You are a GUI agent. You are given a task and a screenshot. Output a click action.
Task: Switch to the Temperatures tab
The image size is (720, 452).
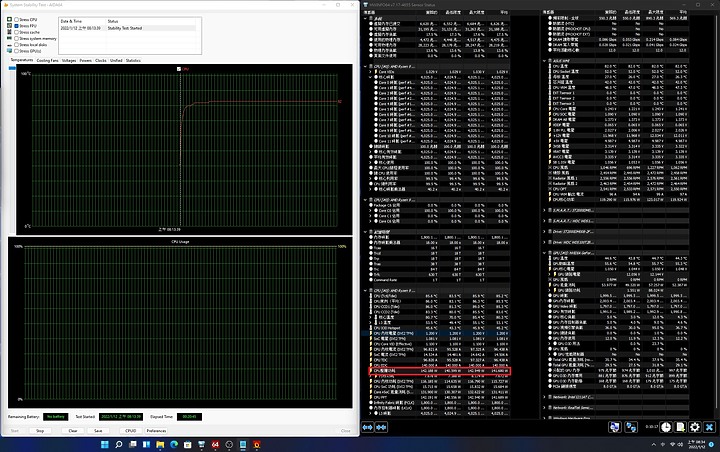pos(22,60)
